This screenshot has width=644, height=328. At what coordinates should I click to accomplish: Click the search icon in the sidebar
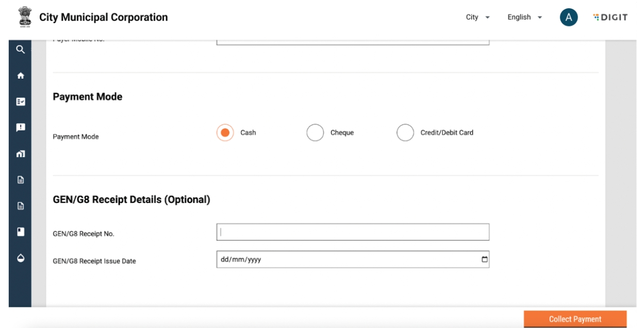pyautogui.click(x=20, y=49)
